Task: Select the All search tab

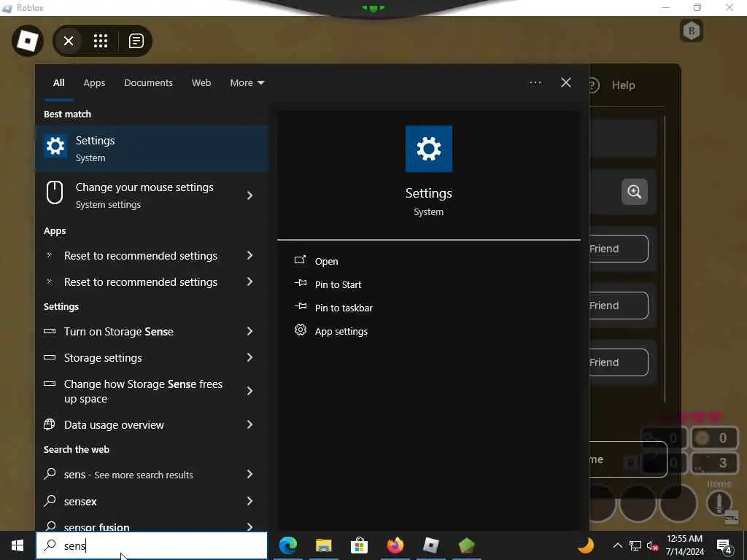Action: pyautogui.click(x=58, y=83)
